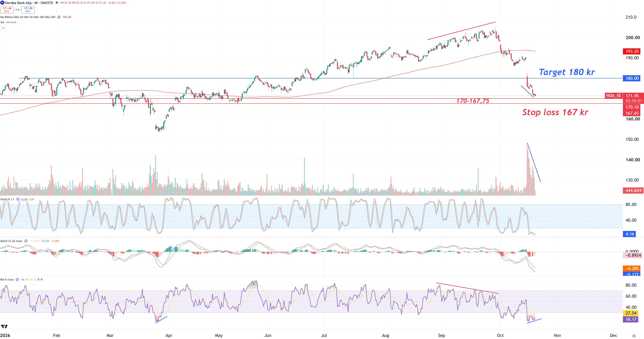Click the 171.45 SELL button
Screen dimensions: 644x339
coord(7,10)
